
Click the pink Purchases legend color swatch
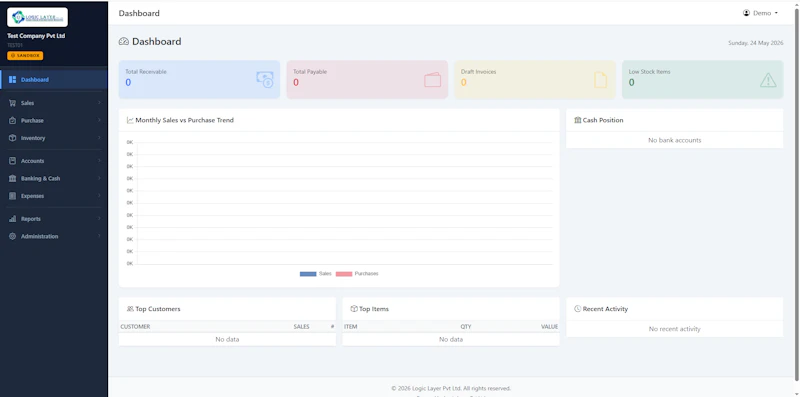(344, 274)
